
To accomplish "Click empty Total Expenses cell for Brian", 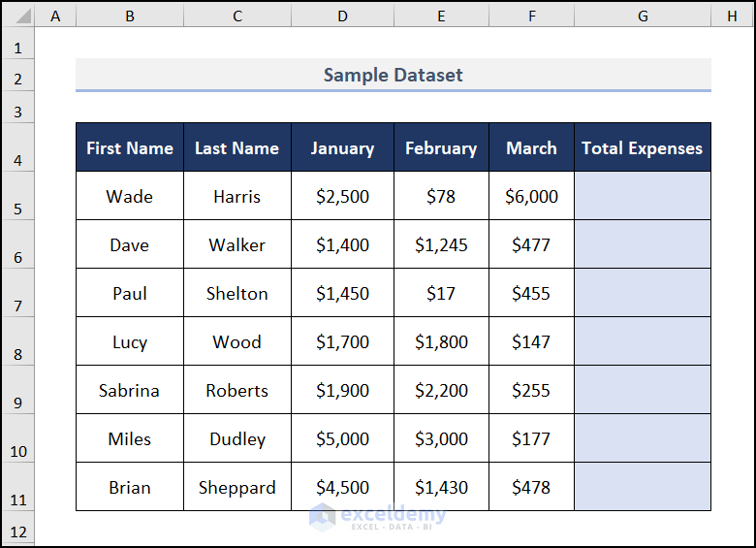I will tap(642, 488).
